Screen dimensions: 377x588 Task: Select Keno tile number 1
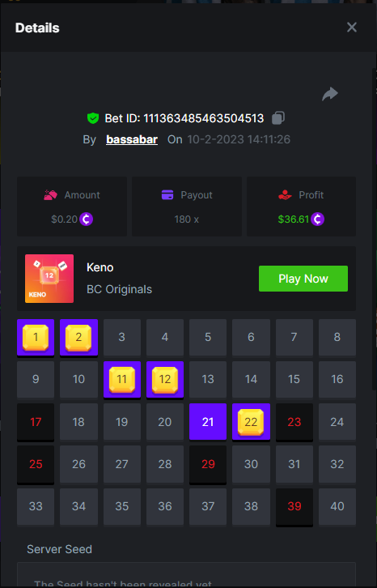pyautogui.click(x=36, y=338)
